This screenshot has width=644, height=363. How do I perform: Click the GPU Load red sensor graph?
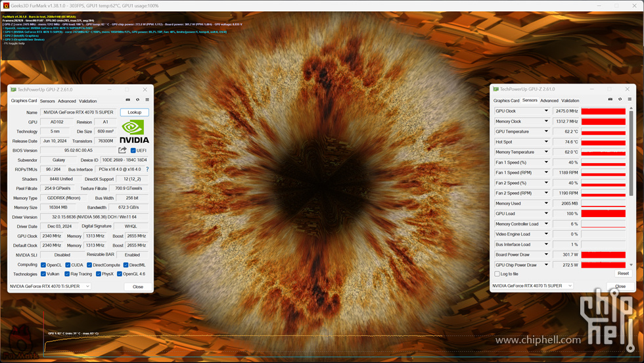point(603,214)
